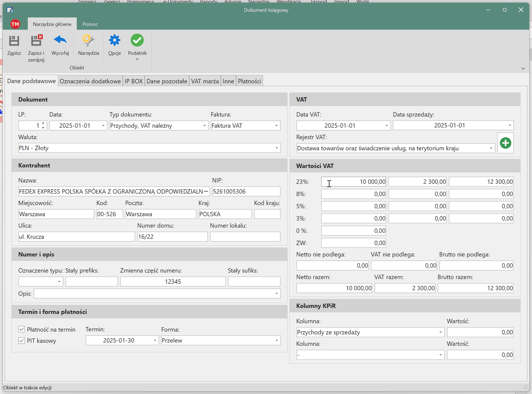Open Opcje gear settings icon
This screenshot has height=394, width=532.
(x=114, y=41)
